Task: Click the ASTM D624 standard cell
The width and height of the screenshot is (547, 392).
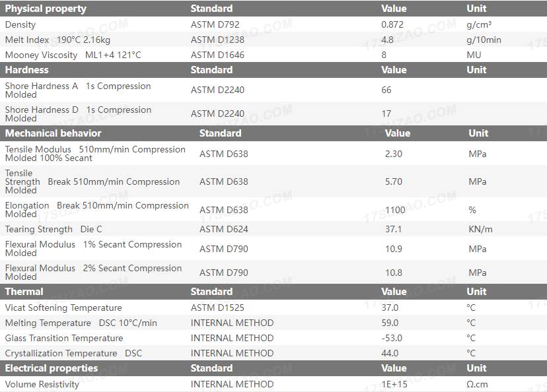Action: [224, 229]
